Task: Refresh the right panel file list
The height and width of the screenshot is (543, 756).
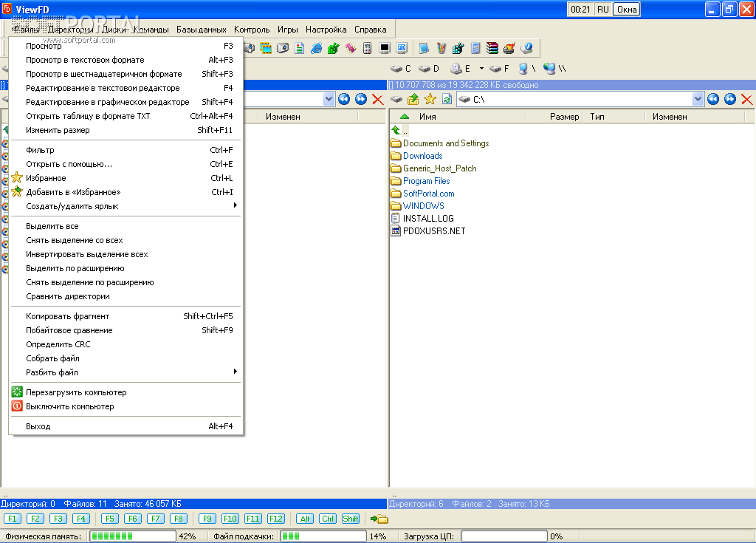Action: point(447,100)
